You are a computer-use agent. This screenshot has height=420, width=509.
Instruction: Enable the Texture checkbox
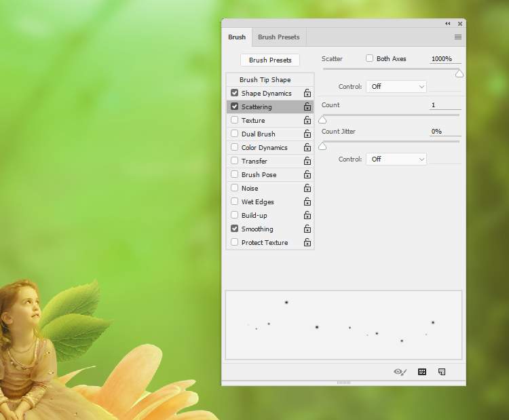coord(234,120)
